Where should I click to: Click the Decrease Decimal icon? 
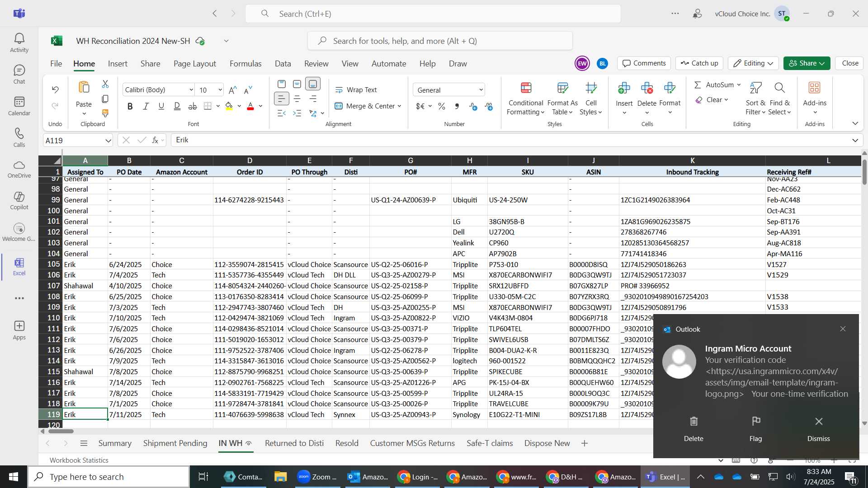(x=489, y=106)
